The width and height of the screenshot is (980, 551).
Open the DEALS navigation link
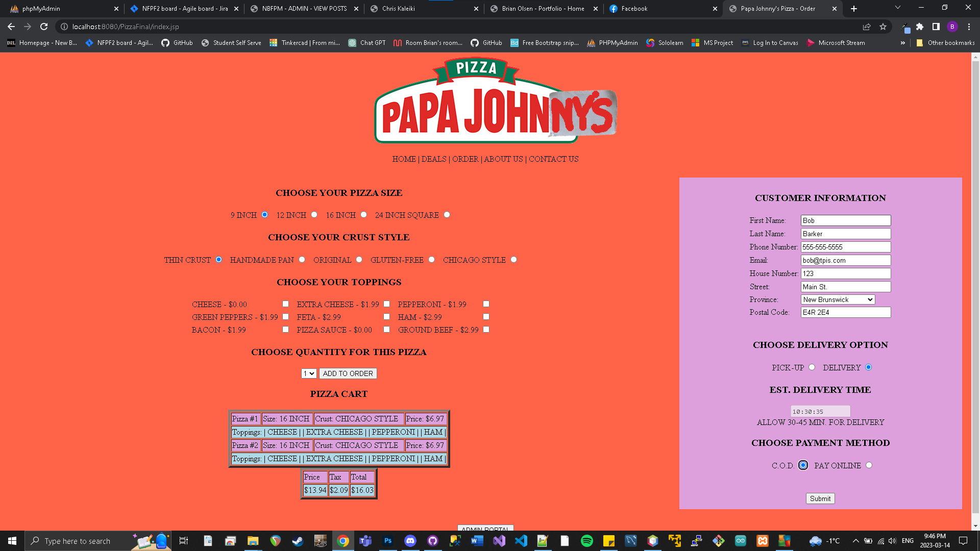434,159
